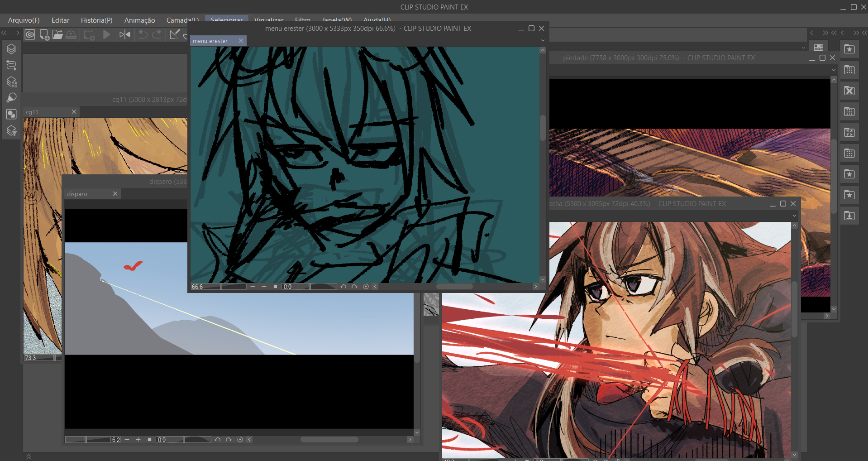Reset rotation in menu erester window
This screenshot has height=461, width=868.
tap(366, 287)
